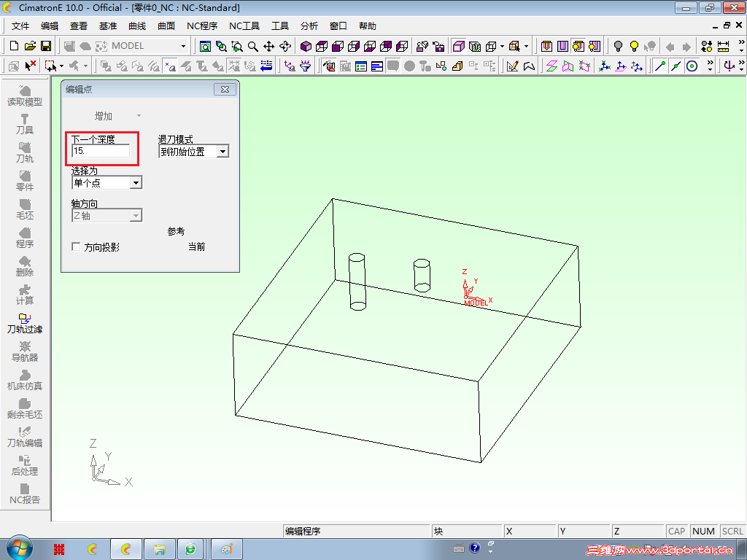Open the 查看 menu
The width and height of the screenshot is (747, 560).
coord(79,26)
